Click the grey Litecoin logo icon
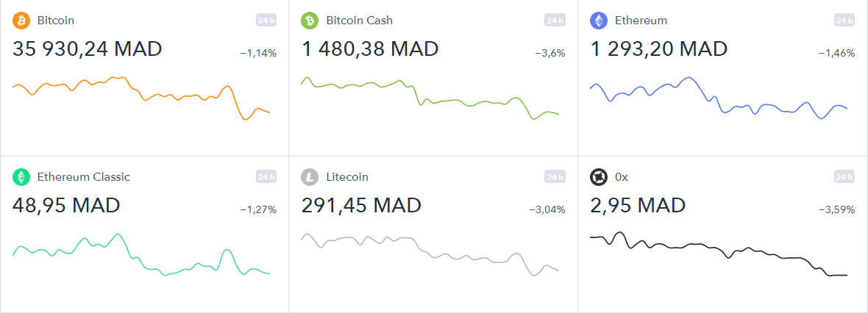 pyautogui.click(x=310, y=177)
